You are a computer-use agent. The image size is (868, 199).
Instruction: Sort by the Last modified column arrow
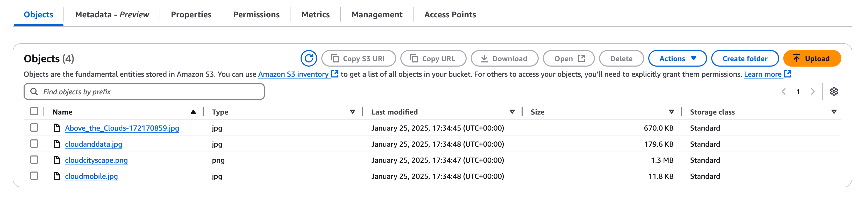(512, 112)
